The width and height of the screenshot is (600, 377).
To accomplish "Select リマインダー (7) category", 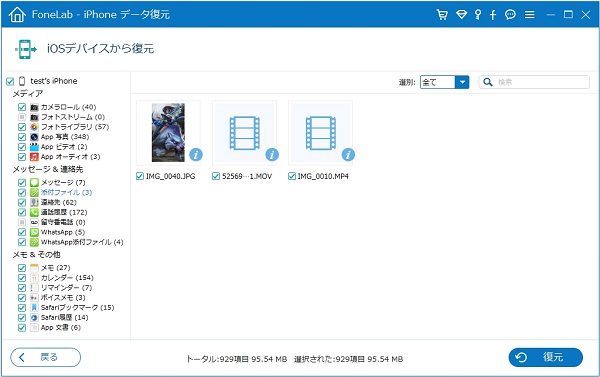I will pyautogui.click(x=66, y=287).
